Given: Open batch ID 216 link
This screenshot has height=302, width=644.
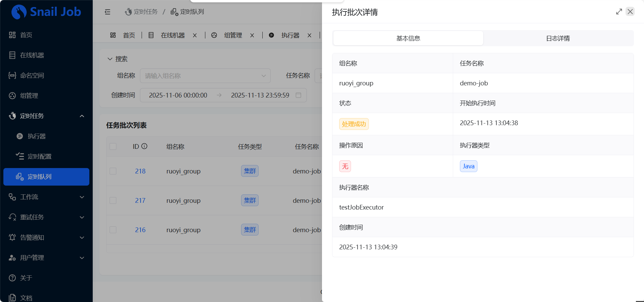Looking at the screenshot, I should click(x=140, y=230).
